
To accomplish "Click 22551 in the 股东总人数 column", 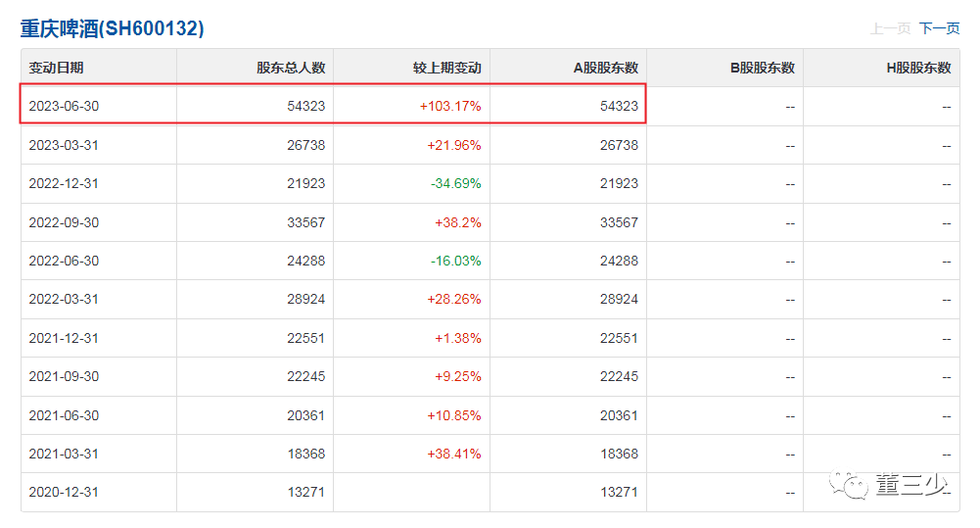I will coord(306,338).
